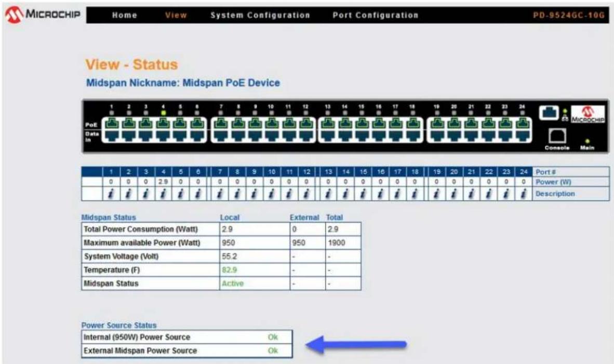This screenshot has height=364, width=614.
Task: Click the PD-9524GC-10G model label
Action: 569,15
